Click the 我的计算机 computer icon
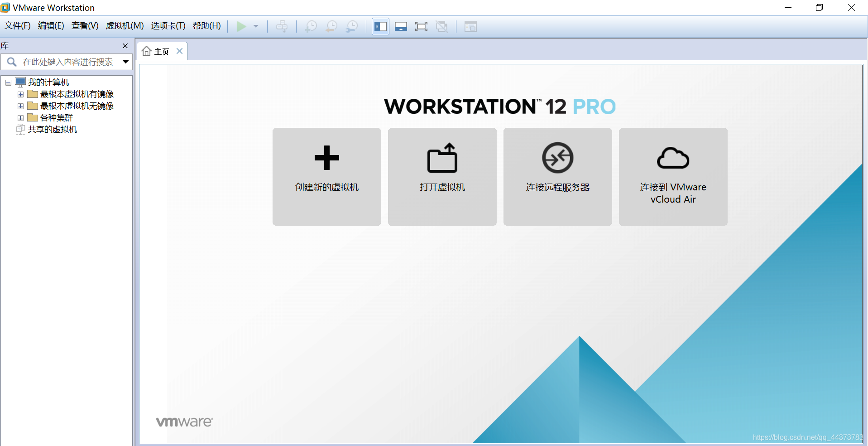Viewport: 868px width, 446px height. [x=20, y=82]
